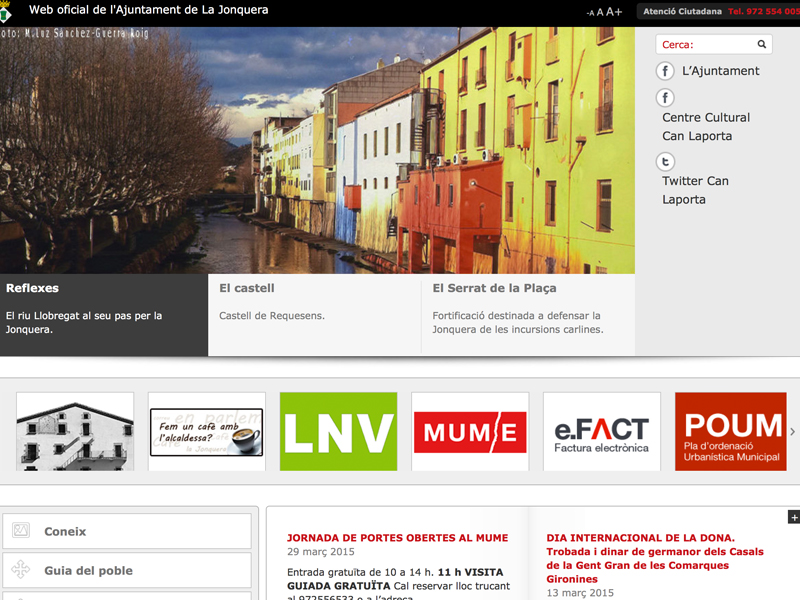Expand news panel with plus button
Image resolution: width=800 pixels, height=600 pixels.
794,517
